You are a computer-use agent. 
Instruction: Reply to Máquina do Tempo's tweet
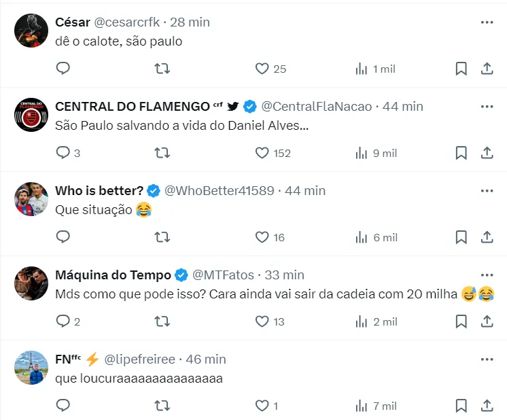pos(63,321)
